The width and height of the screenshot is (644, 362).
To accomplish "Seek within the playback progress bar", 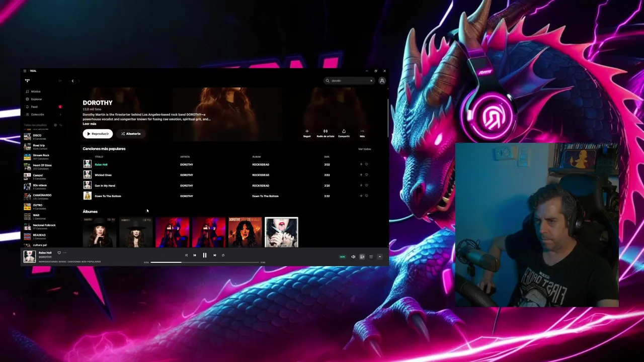I will tap(205, 262).
